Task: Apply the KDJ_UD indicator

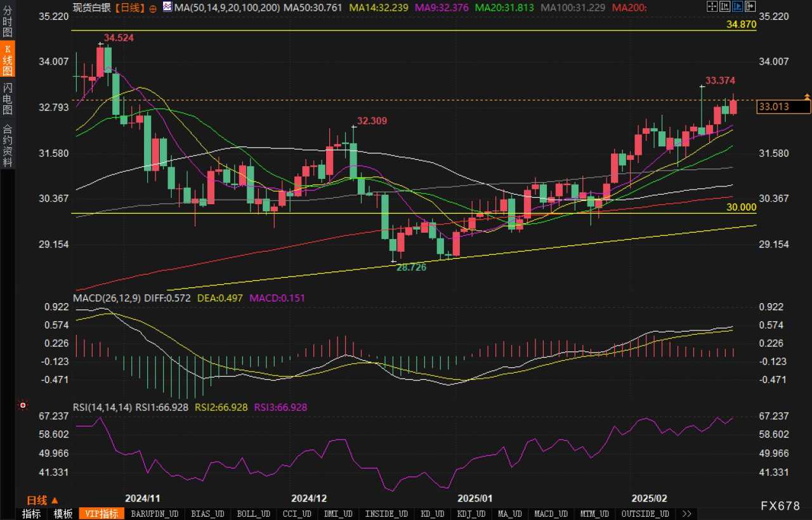Action: point(471,514)
